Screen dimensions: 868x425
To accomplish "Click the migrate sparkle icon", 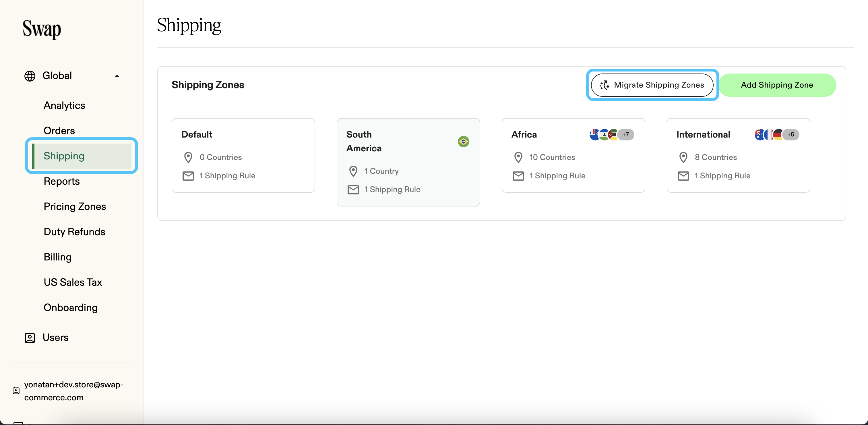I will tap(604, 85).
